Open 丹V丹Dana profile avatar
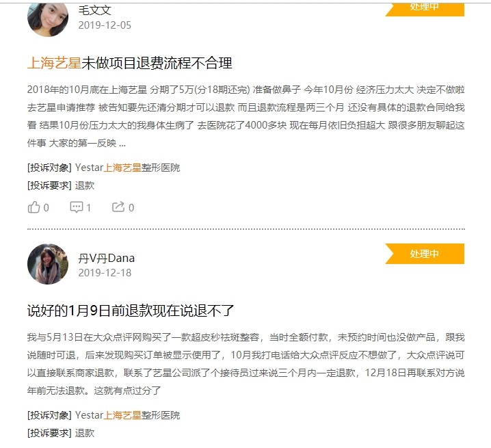491x448 pixels. point(48,264)
